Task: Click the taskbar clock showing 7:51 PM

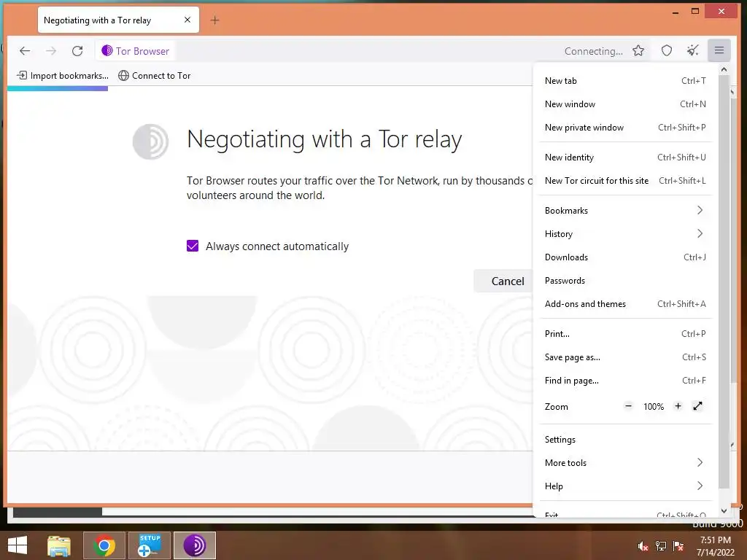Action: tap(716, 545)
